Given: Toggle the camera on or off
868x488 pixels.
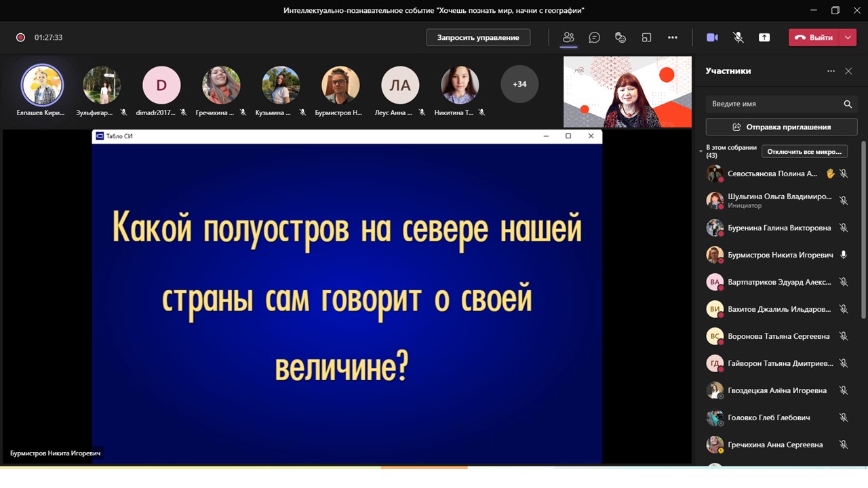Looking at the screenshot, I should [712, 38].
